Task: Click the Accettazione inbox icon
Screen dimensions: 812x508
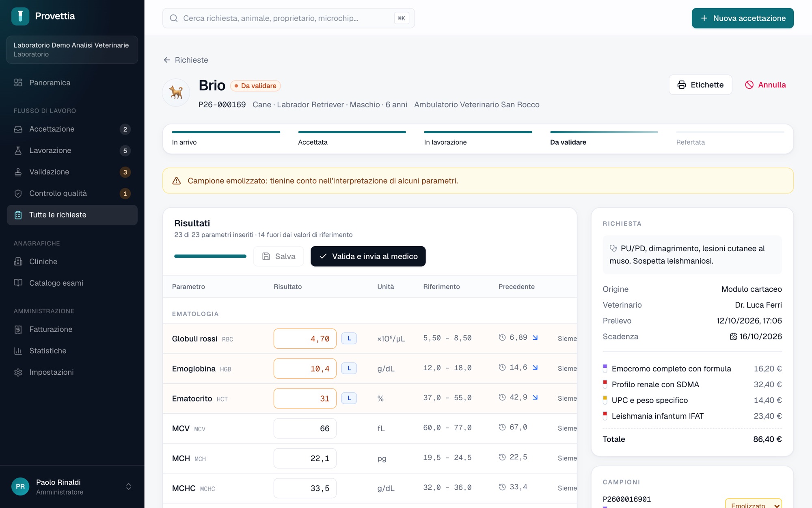Action: (18, 129)
